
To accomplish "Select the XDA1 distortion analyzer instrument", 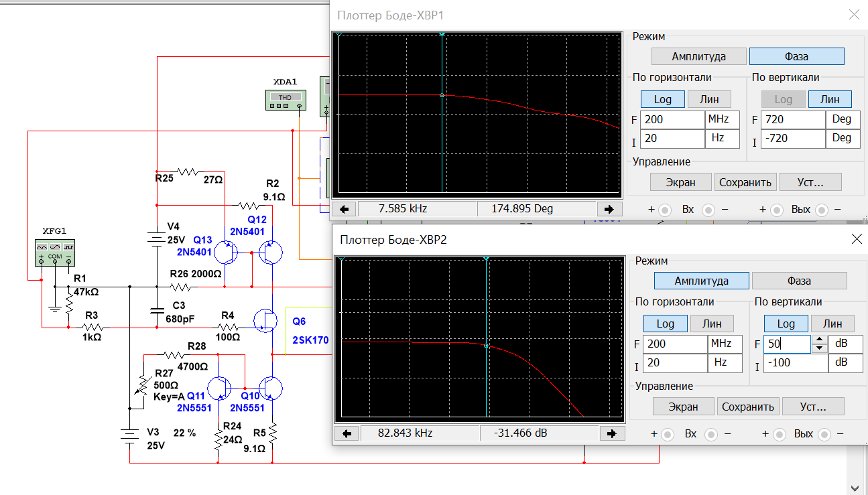I will click(x=287, y=100).
